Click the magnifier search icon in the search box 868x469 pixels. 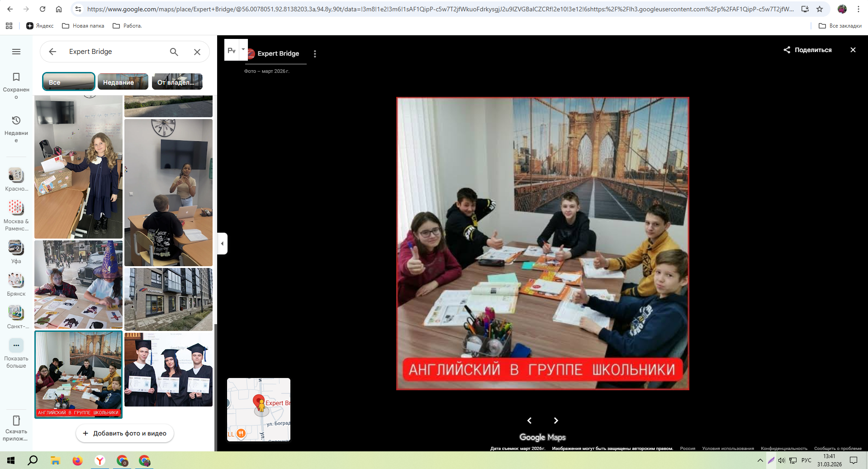[x=174, y=52]
